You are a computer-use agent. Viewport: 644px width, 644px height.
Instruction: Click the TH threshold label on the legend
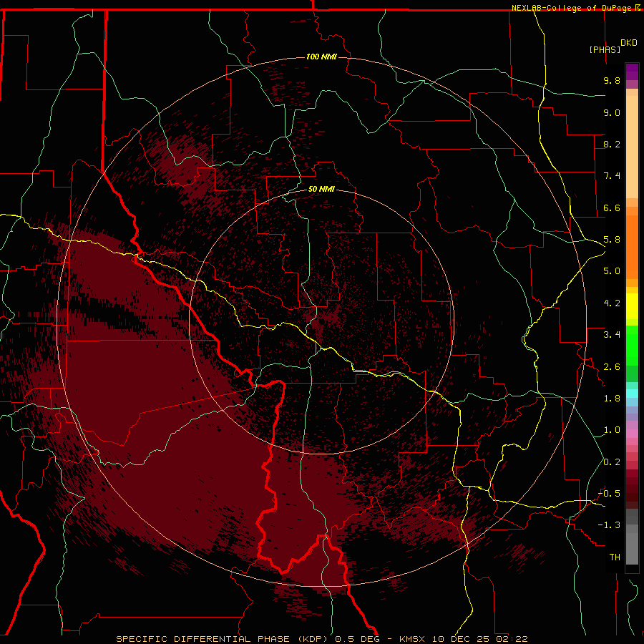(615, 557)
